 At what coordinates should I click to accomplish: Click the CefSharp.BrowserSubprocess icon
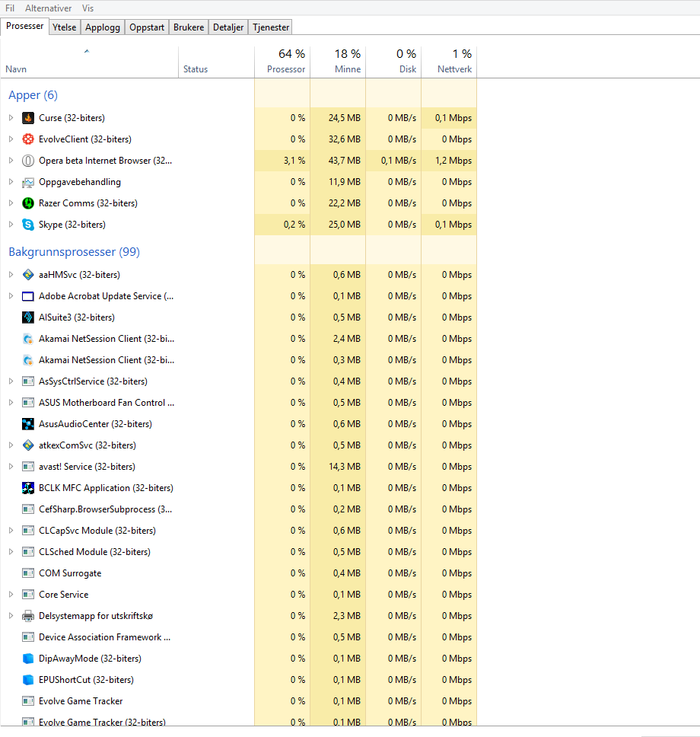tap(28, 509)
